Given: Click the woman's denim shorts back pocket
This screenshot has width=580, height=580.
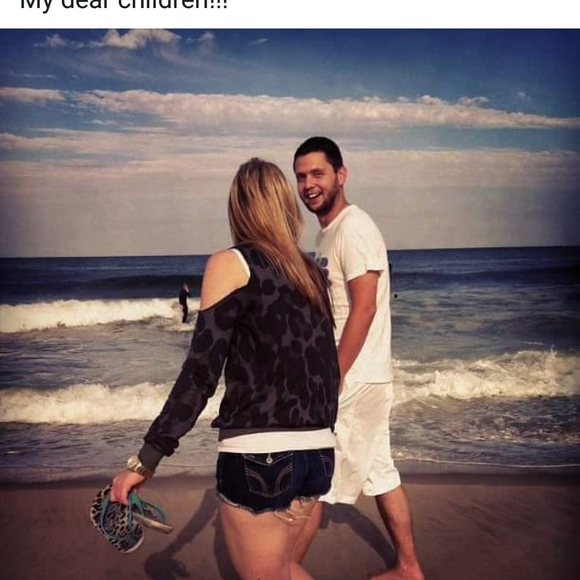Looking at the screenshot, I should pyautogui.click(x=269, y=475).
